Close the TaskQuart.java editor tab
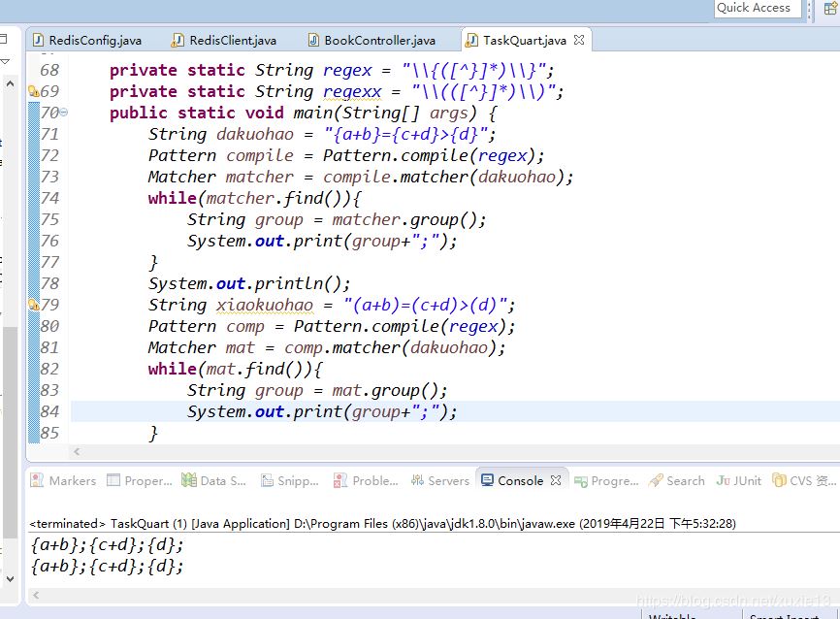 pos(580,40)
